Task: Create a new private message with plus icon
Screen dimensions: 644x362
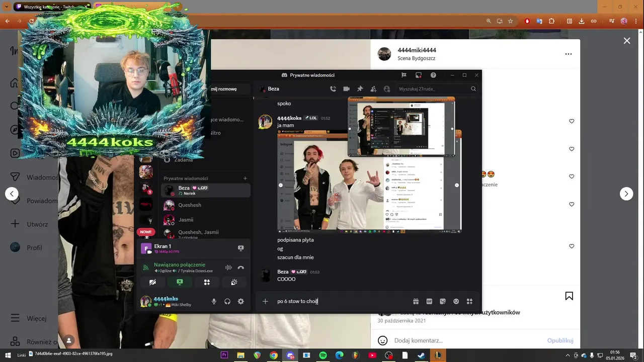Action: 245,178
